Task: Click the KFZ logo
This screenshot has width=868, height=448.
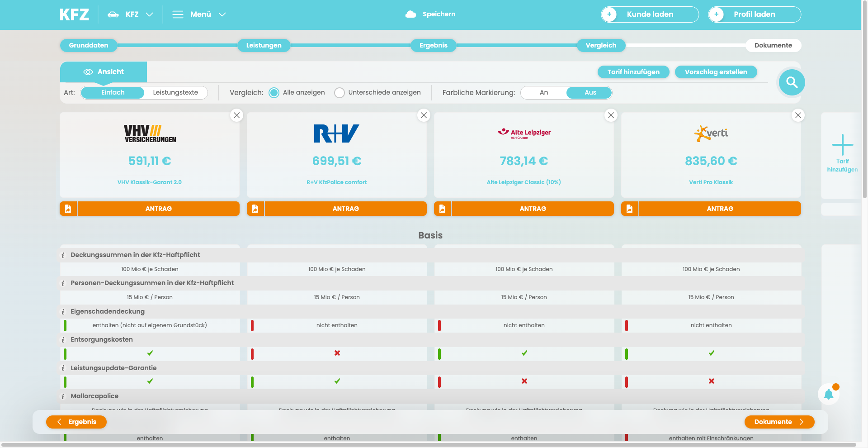Action: click(x=74, y=14)
